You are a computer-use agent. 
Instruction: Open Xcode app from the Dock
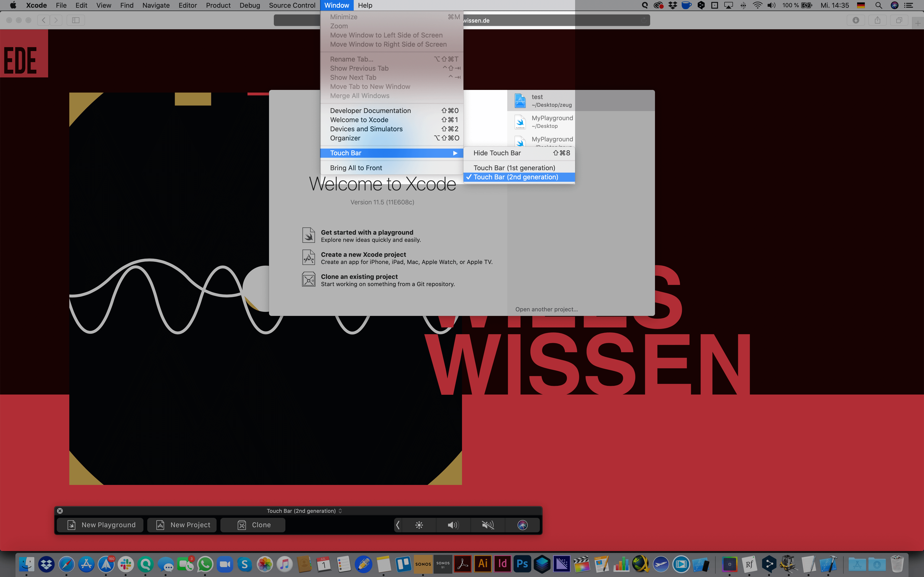point(828,564)
